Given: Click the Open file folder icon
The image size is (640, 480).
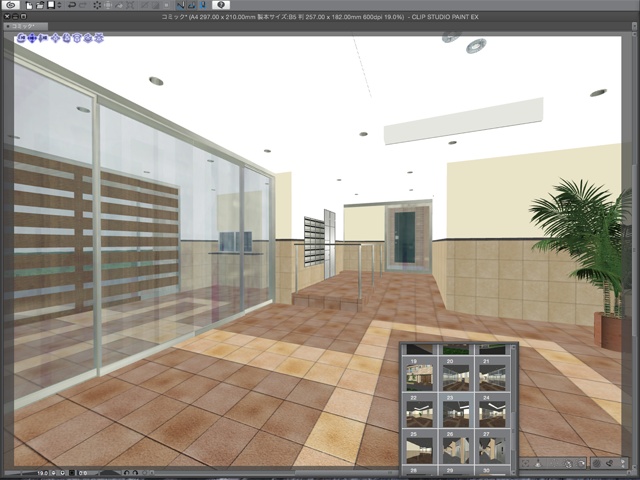Looking at the screenshot, I should [40, 5].
